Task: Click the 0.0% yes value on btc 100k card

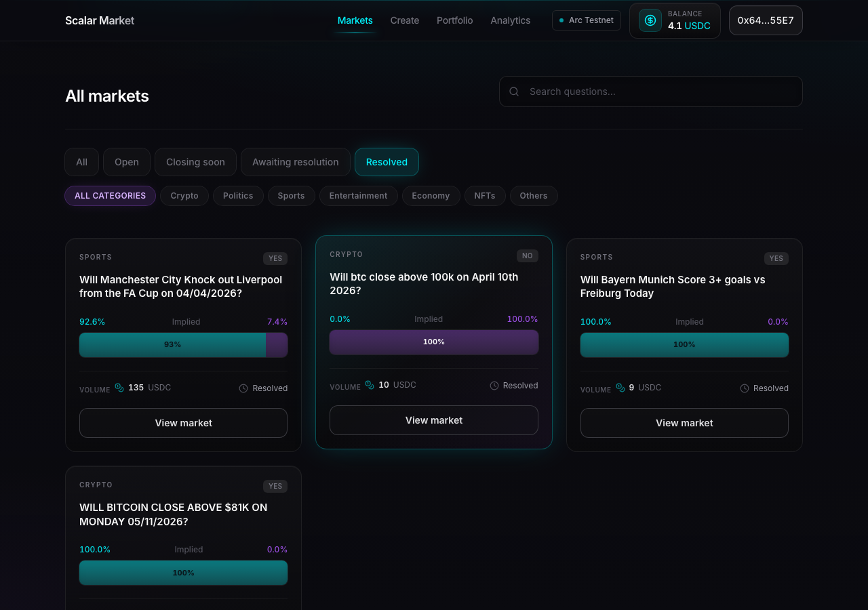Action: (340, 319)
